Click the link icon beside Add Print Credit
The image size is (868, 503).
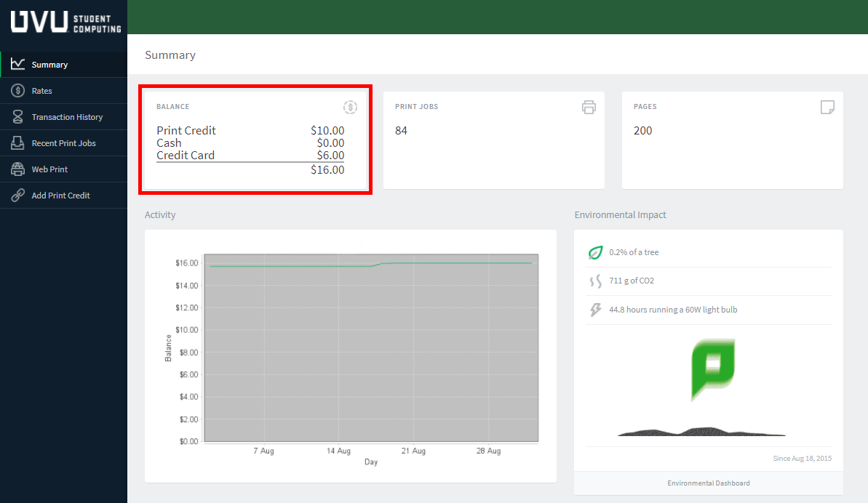(18, 195)
